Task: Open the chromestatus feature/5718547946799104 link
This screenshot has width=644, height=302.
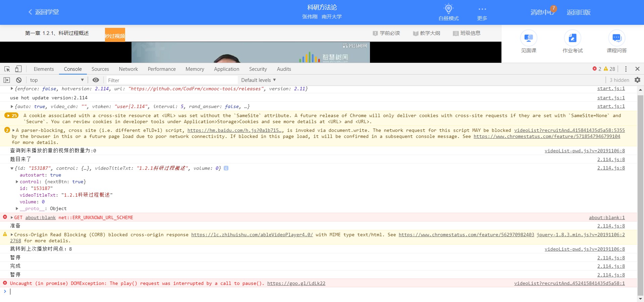Action: click(547, 136)
